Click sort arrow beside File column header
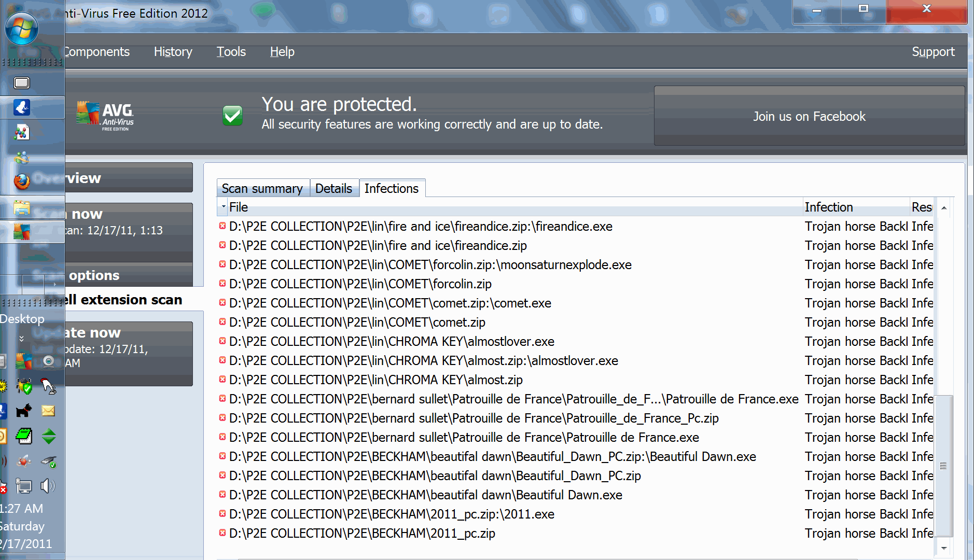The image size is (974, 560). coord(224,207)
